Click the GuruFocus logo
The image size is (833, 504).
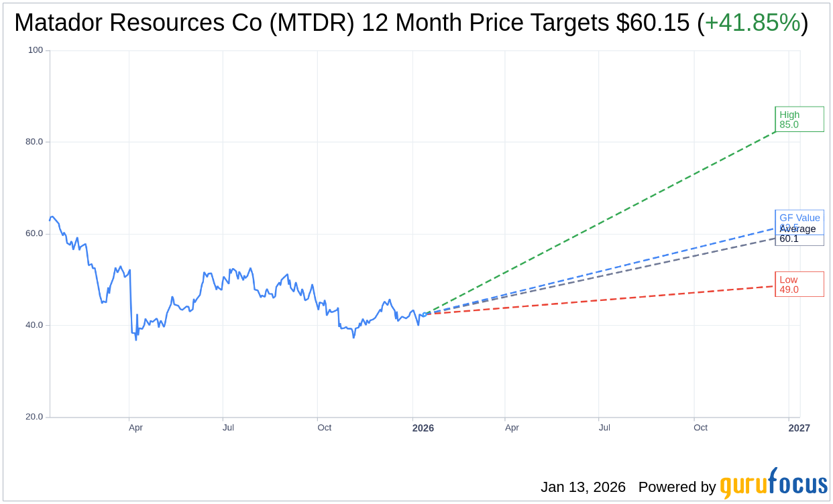tap(773, 487)
